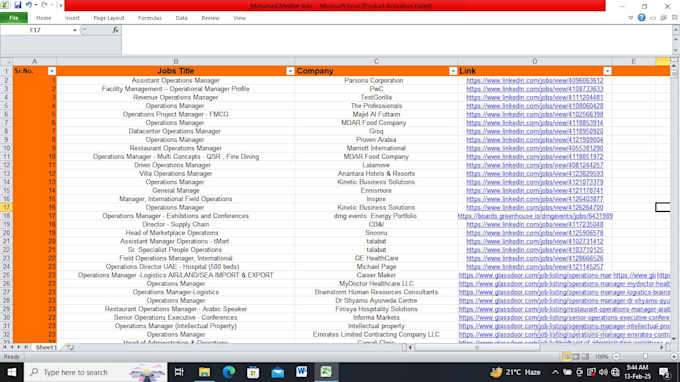This screenshot has width=680, height=382.
Task: Switch to Page Layout view in status bar
Action: (576, 356)
